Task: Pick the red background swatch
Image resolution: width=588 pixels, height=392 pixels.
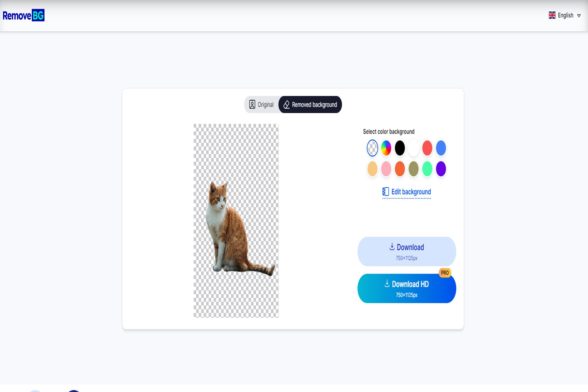Action: click(x=427, y=148)
